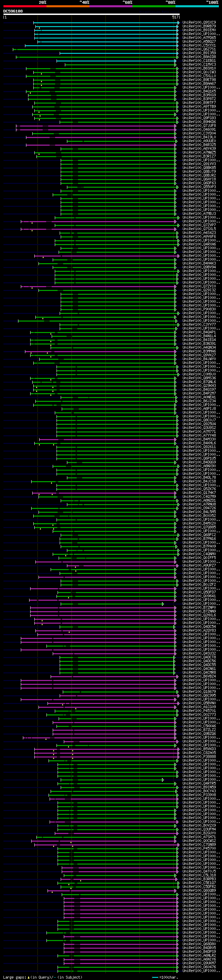This screenshot has height=980, width=222.
Task: Click the green ~80% identity legend segment
Action: click(154, 6)
